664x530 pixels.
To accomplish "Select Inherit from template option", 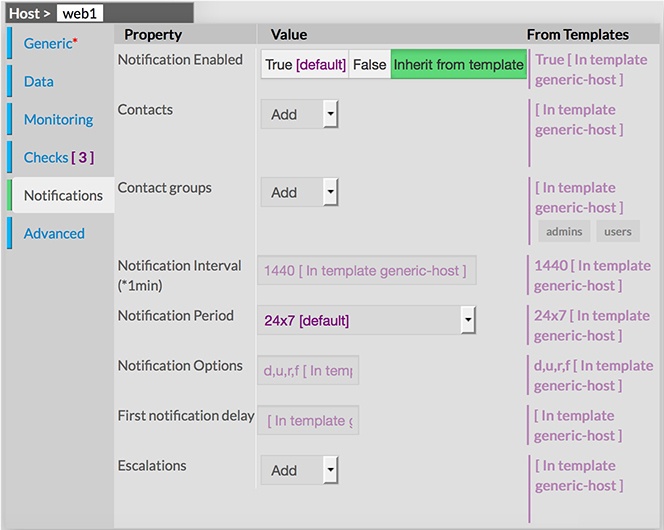I will (458, 65).
